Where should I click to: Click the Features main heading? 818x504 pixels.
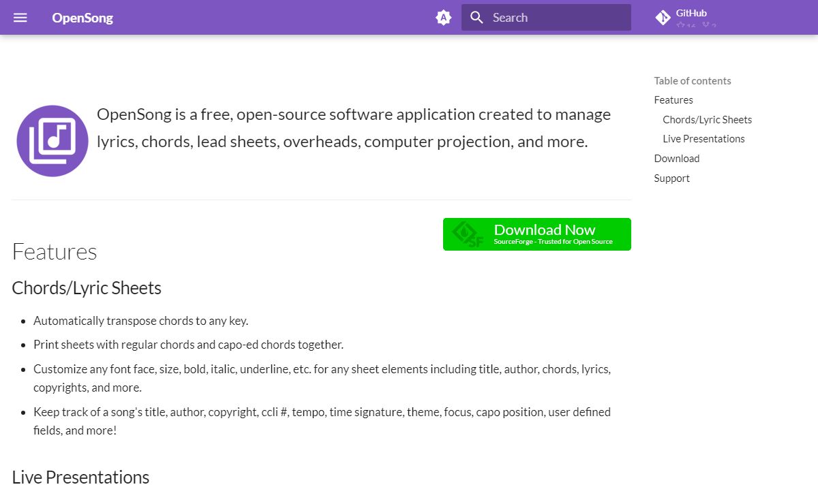[55, 251]
